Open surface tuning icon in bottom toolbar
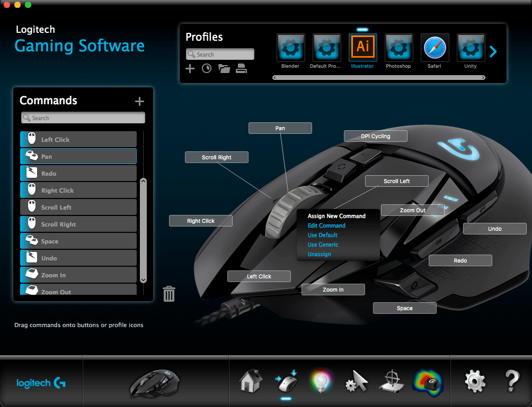This screenshot has width=532, height=407. [x=391, y=381]
